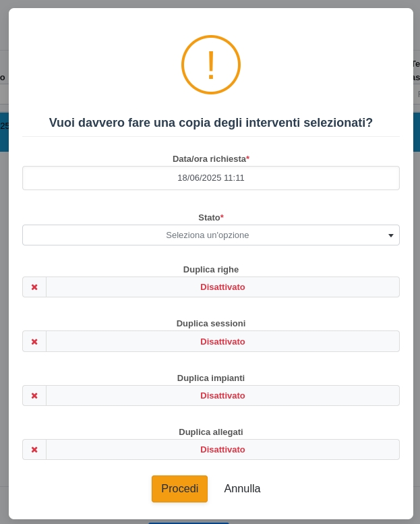Viewport: 420px width, 524px height.
Task: Toggle Duplica sessioni from Disattivato
Action: pos(222,342)
